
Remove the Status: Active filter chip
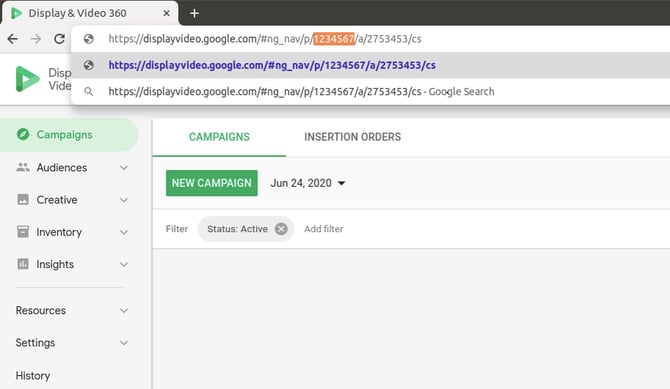point(281,229)
